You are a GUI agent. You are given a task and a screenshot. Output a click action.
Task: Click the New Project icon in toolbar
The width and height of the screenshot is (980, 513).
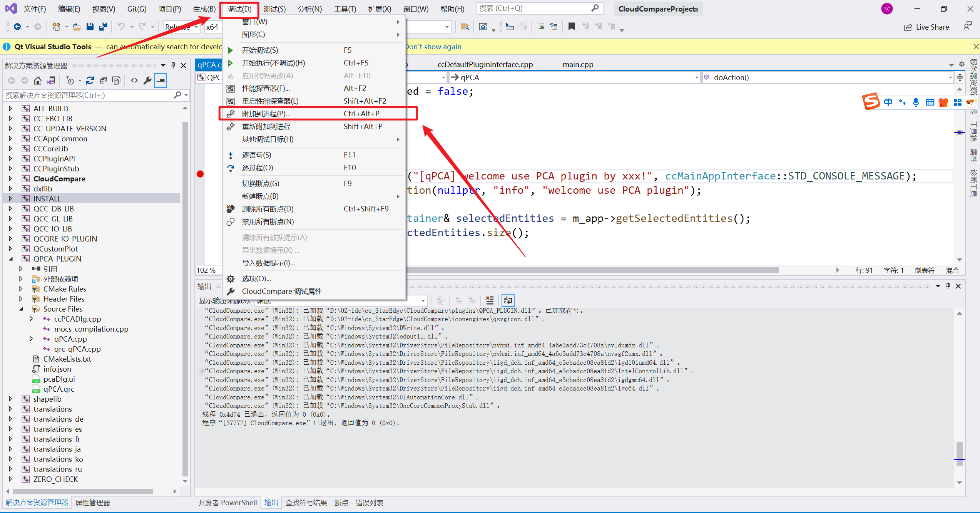(57, 27)
